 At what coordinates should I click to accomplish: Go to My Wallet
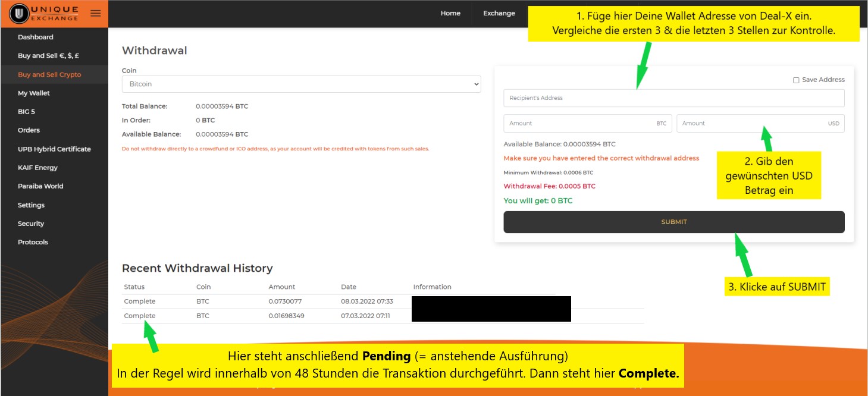pyautogui.click(x=34, y=93)
